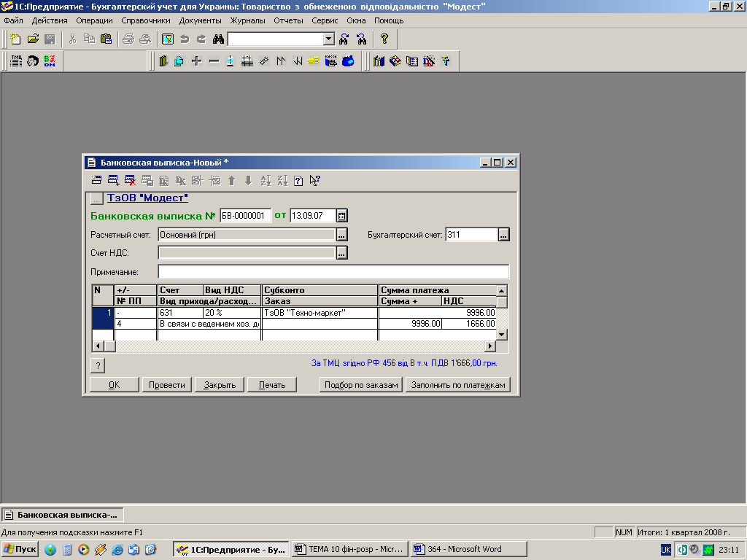Click the Add row icon with plus

[x=113, y=180]
